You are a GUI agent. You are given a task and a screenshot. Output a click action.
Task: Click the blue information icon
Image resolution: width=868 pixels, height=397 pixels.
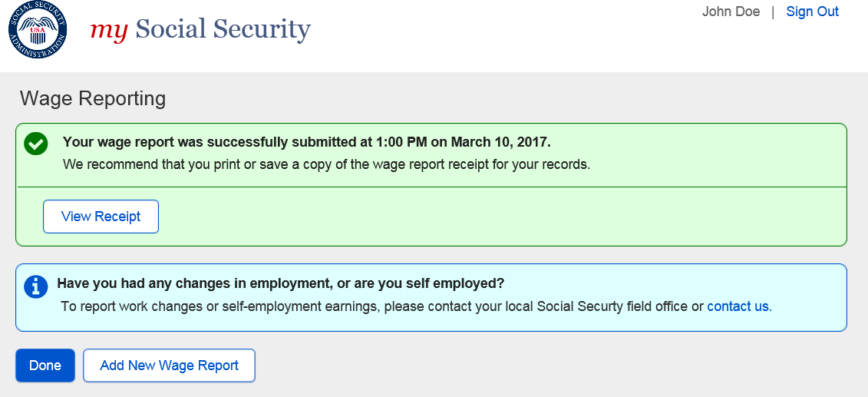tap(35, 286)
